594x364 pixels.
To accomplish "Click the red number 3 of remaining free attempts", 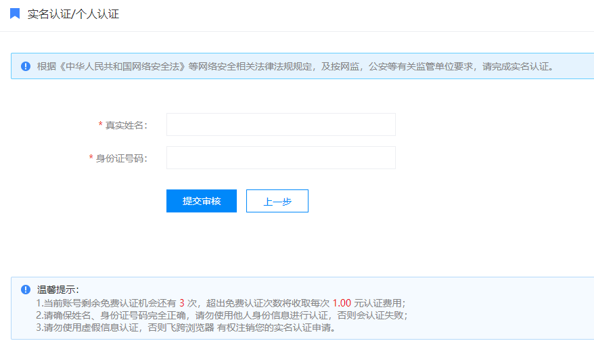I will (x=182, y=302).
